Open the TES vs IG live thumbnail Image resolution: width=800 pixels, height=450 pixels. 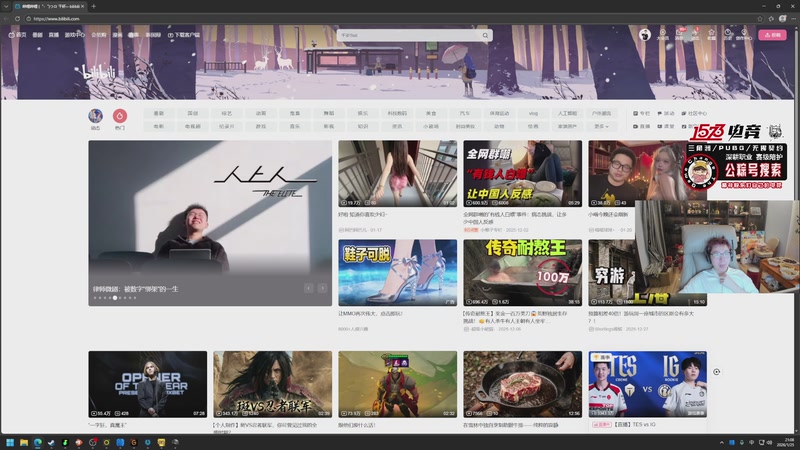pyautogui.click(x=647, y=384)
